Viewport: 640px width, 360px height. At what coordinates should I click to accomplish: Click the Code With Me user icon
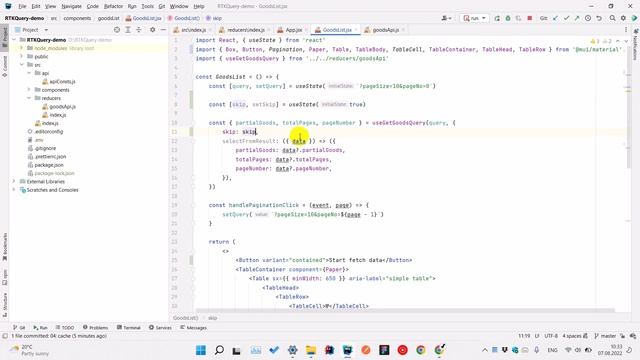tap(446, 18)
